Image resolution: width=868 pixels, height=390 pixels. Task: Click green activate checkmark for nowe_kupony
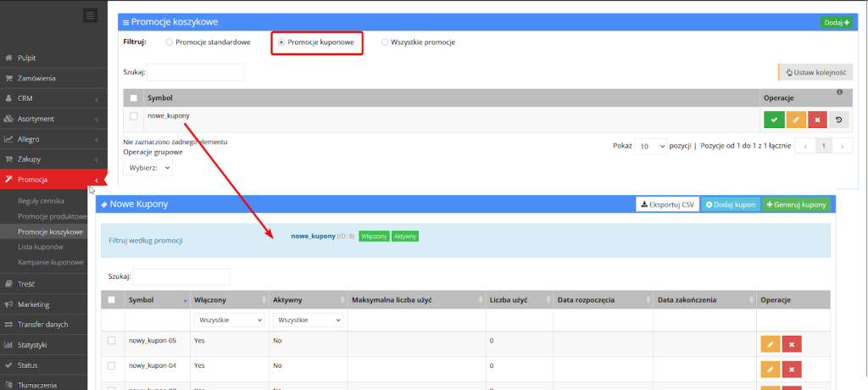click(x=774, y=120)
